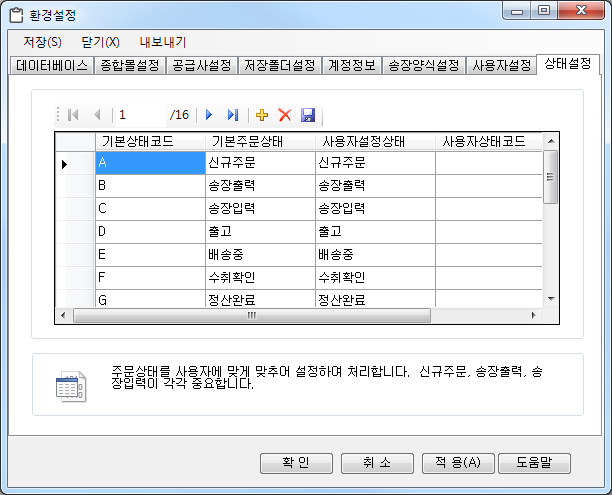Select the cell with code D
The height and width of the screenshot is (495, 612).
(x=150, y=232)
